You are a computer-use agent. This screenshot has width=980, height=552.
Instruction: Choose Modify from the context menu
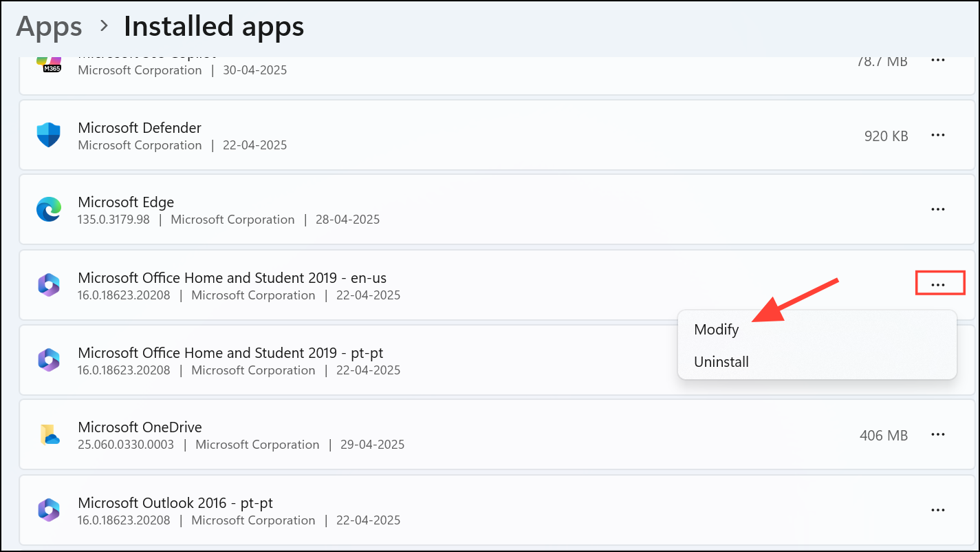[817, 330]
